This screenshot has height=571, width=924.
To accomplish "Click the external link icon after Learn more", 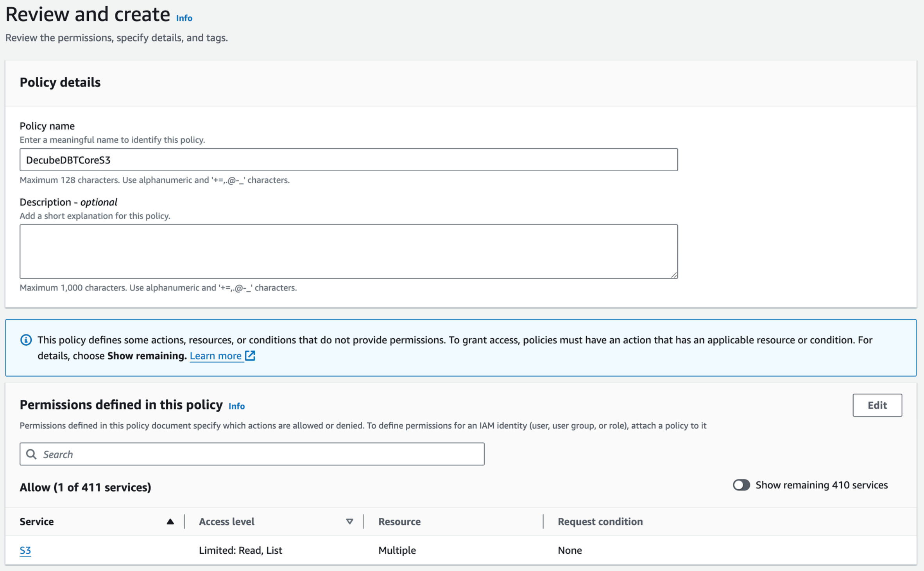I will click(250, 356).
